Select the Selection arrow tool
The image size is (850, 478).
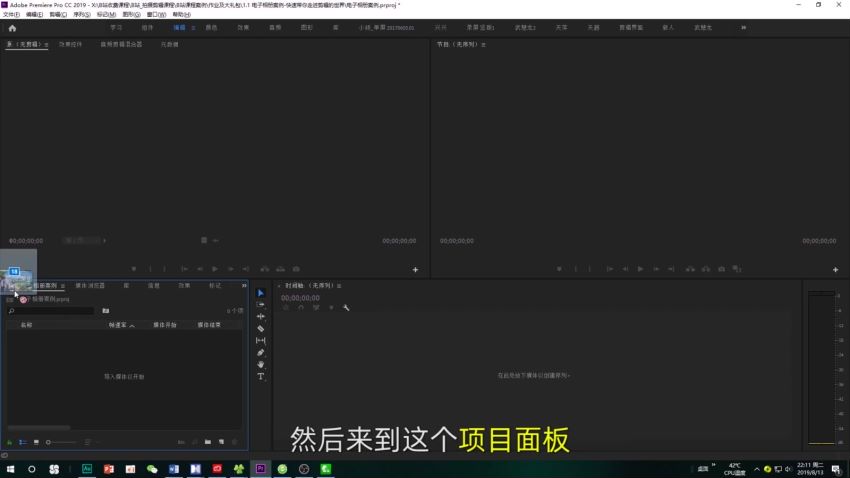click(261, 293)
